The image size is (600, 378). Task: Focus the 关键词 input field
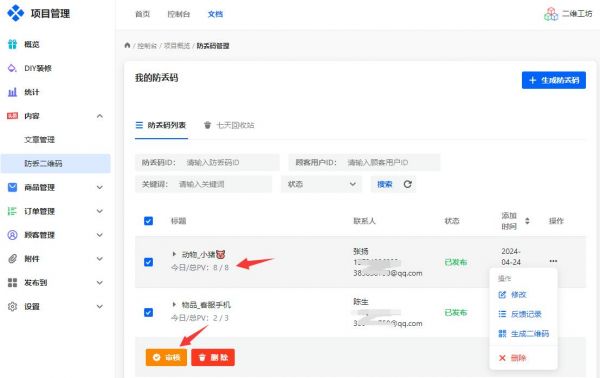pos(203,184)
